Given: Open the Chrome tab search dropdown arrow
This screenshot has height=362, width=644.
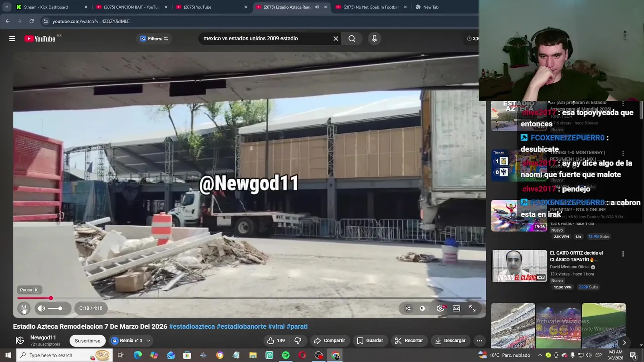Looking at the screenshot, I should (x=6, y=7).
